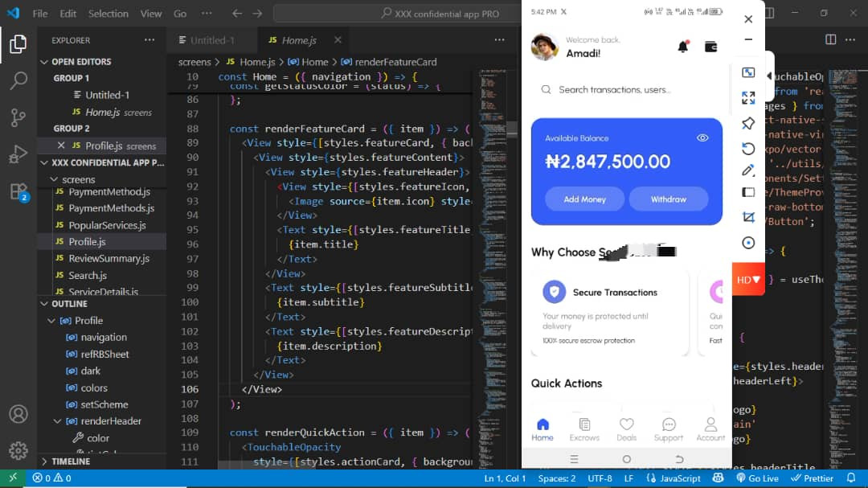Open the notification bell in phone app
Image resolution: width=868 pixels, height=488 pixels.
(683, 47)
